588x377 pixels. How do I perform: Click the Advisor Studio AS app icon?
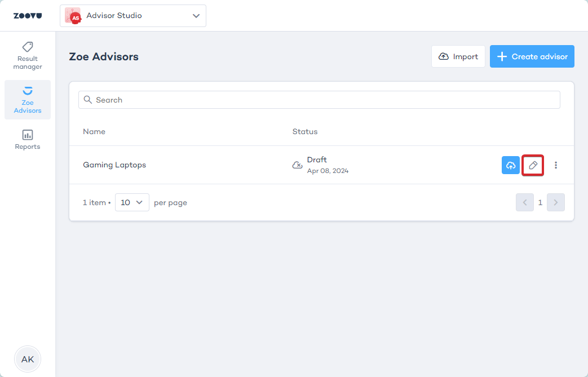pyautogui.click(x=73, y=16)
